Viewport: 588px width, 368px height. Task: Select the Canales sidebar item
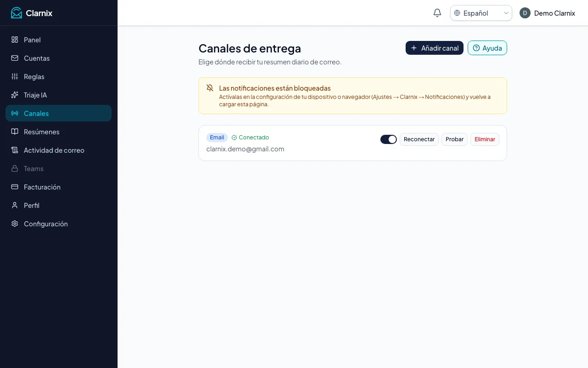[x=58, y=113]
